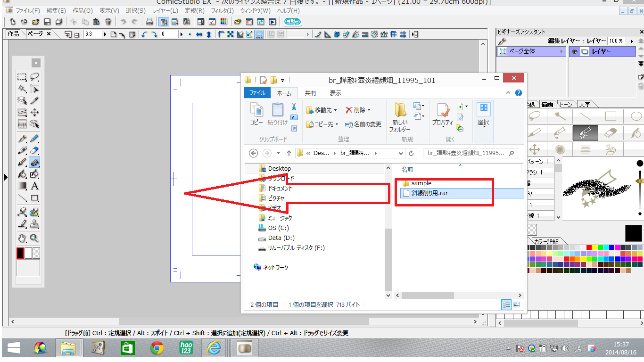This screenshot has width=644, height=362.
Task: Open the 表示 ribbon tab in Explorer
Action: pos(336,93)
